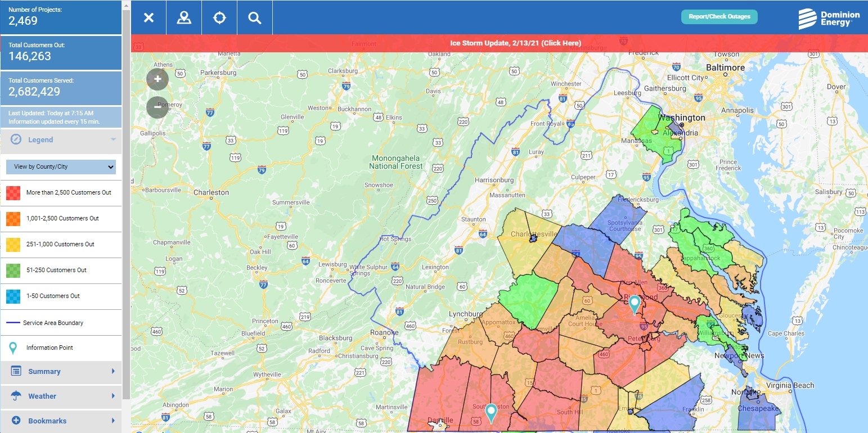Viewport: 868px width, 433px height.
Task: Click the Information Point legend label
Action: [50, 348]
